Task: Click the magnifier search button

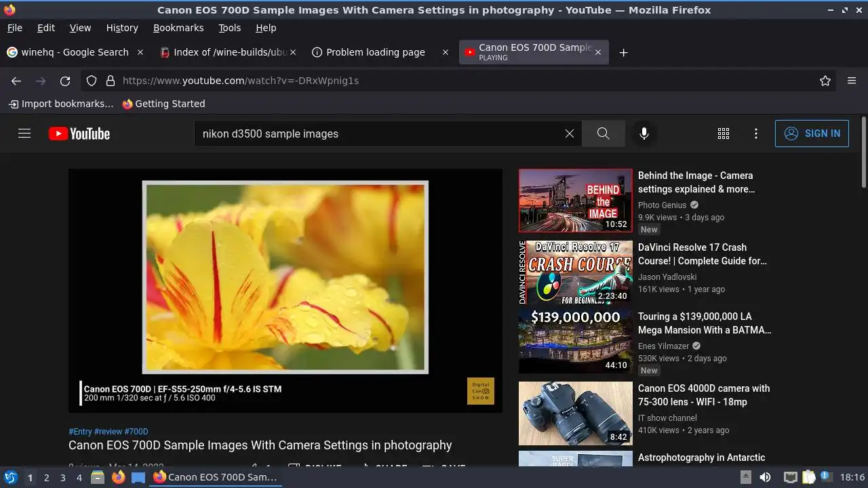Action: click(604, 134)
